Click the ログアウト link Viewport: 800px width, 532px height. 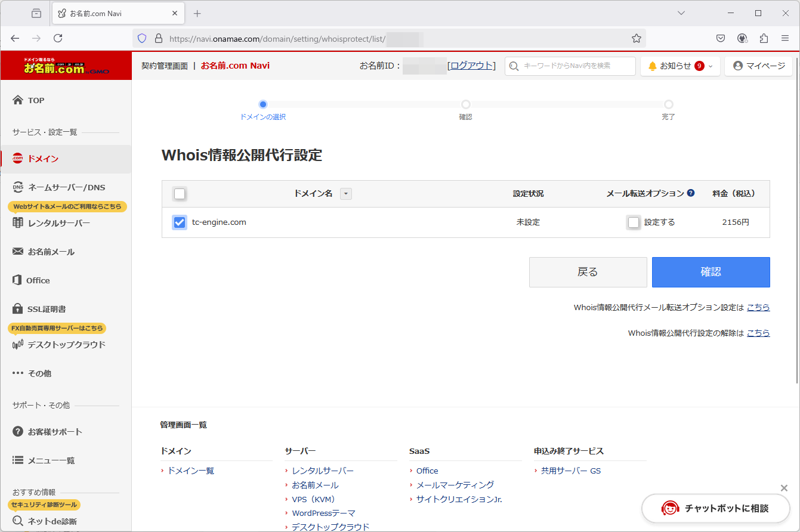(471, 66)
